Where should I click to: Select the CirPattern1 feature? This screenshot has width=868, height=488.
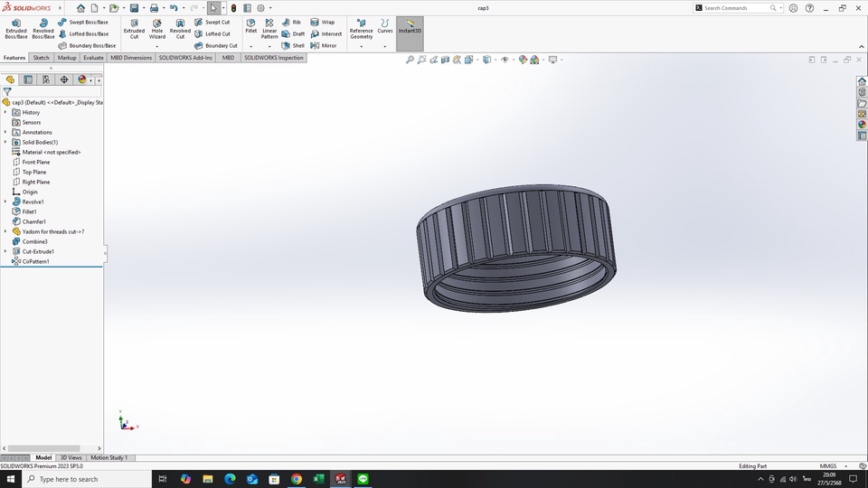[31, 261]
